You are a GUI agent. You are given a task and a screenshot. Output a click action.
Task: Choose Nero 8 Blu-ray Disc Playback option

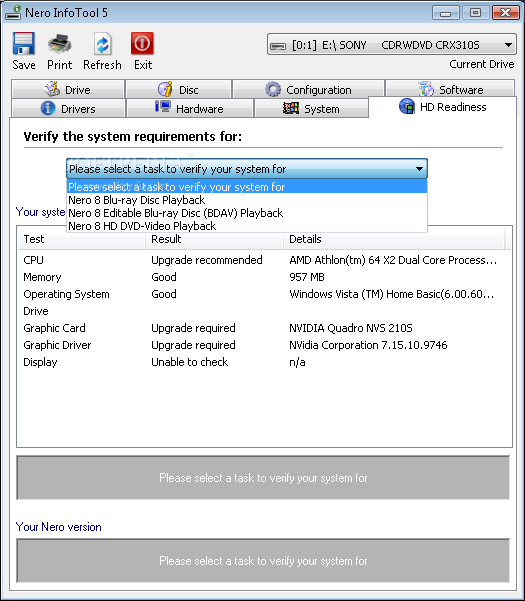tap(247, 200)
